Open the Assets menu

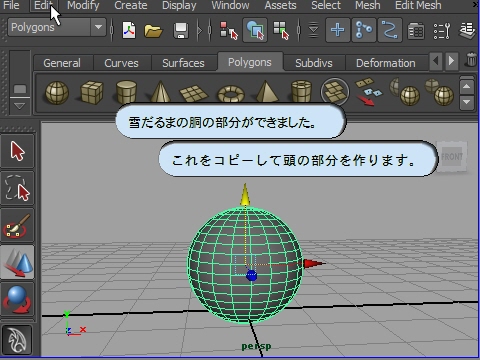pyautogui.click(x=280, y=5)
